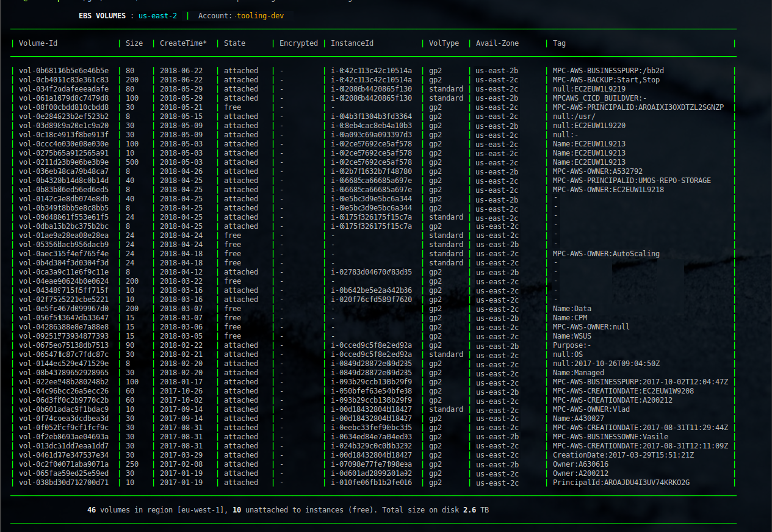The image size is (772, 532).
Task: Click the VolType column header
Action: click(x=444, y=43)
